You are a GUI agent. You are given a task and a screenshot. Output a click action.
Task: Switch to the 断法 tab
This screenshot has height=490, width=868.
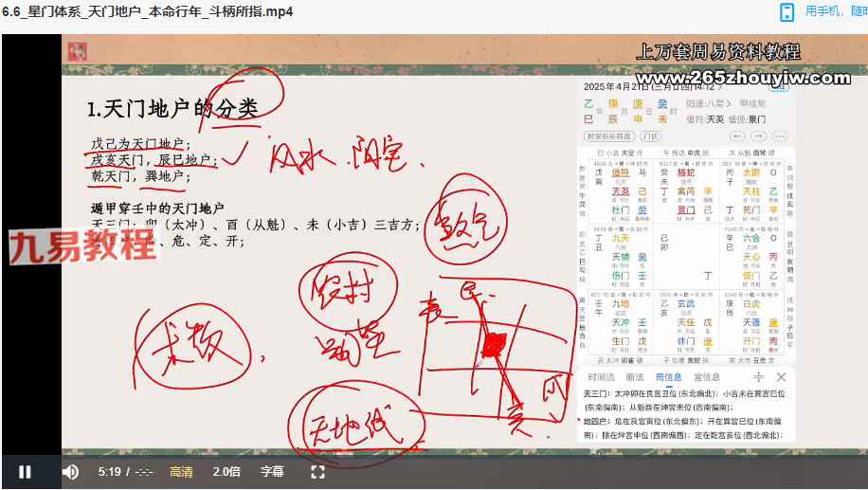(x=635, y=376)
